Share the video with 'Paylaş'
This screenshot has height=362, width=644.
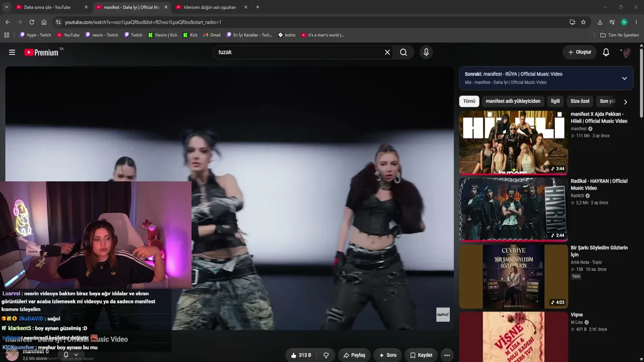point(354,355)
